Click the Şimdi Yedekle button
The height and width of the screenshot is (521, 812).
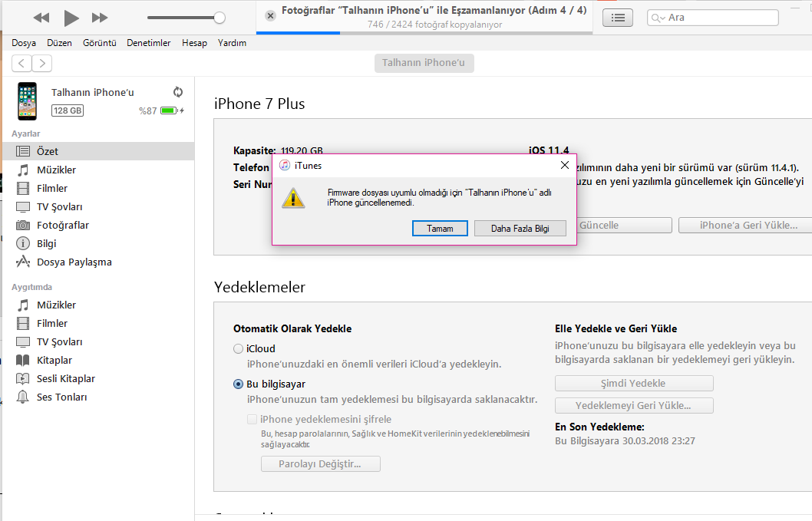point(634,383)
